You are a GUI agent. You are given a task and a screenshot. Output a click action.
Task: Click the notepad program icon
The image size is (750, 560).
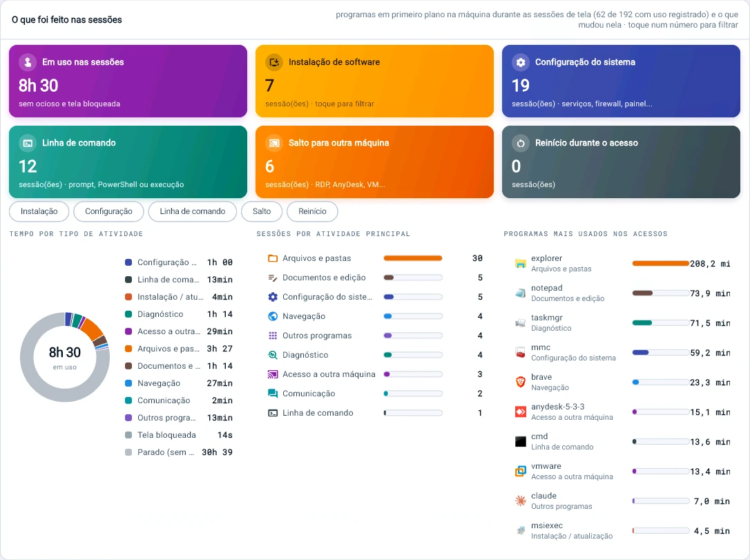[521, 293]
